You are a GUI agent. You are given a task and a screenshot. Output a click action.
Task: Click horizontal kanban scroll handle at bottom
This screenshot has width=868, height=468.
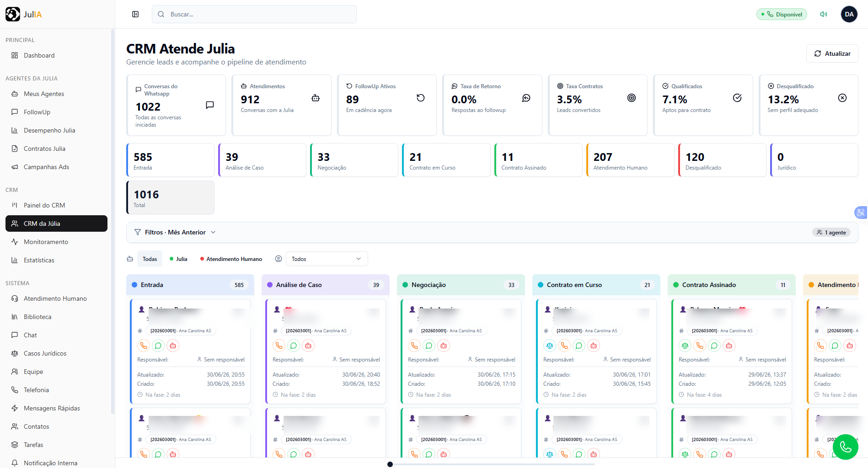390,464
